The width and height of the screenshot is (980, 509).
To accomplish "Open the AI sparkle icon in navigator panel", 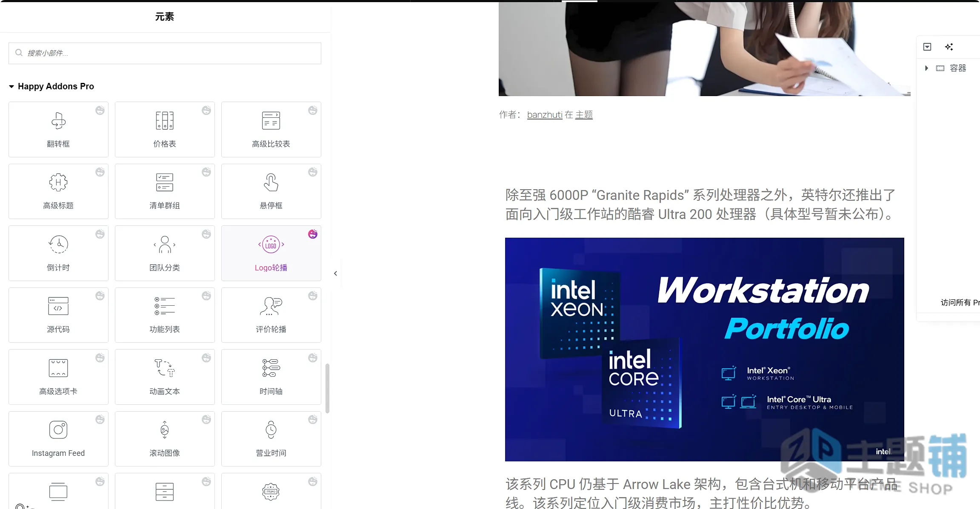I will pyautogui.click(x=949, y=47).
